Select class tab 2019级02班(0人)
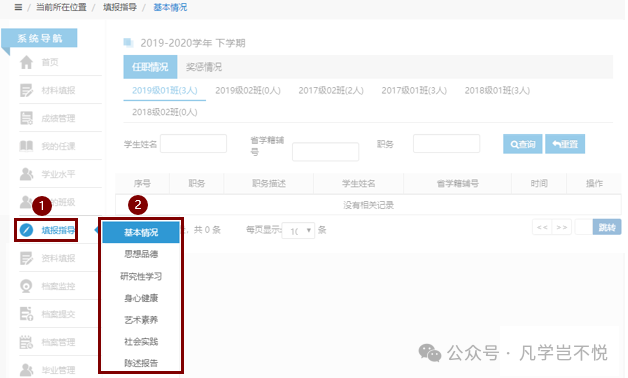Viewport: 628px width, 378px height. [x=248, y=90]
